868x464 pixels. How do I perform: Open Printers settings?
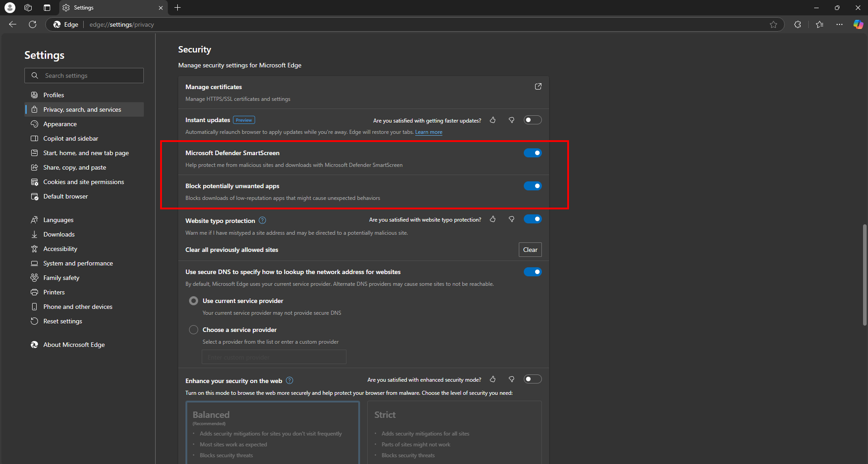pyautogui.click(x=84, y=292)
